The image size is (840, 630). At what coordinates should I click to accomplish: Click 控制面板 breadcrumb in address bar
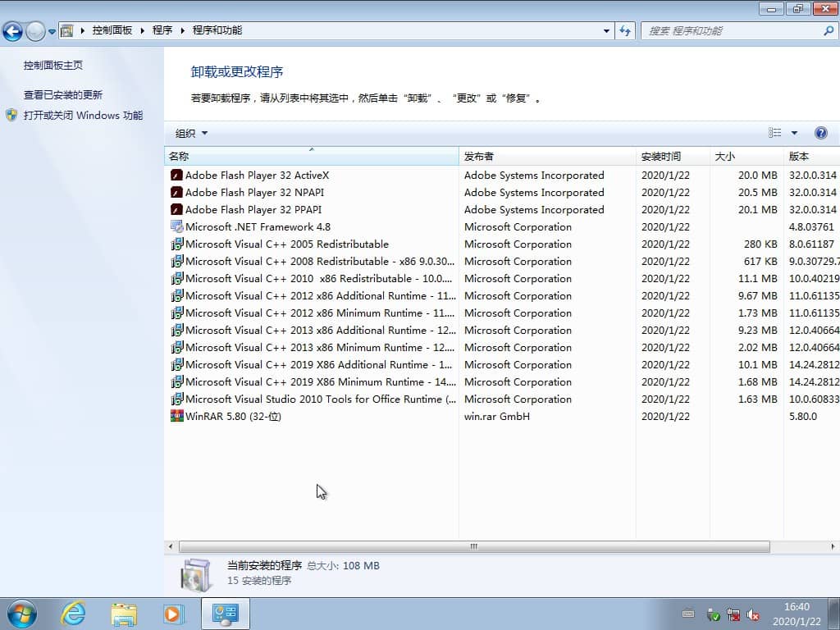[112, 30]
